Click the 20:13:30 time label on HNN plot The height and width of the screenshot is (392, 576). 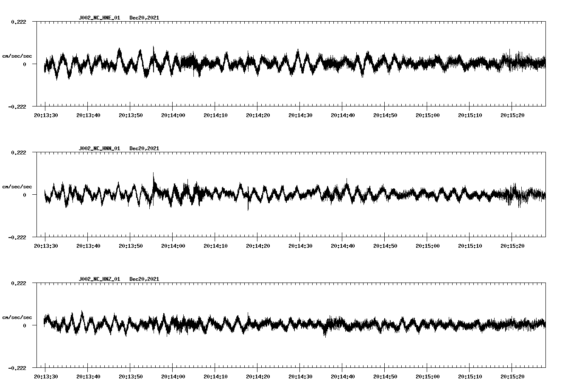pos(46,246)
